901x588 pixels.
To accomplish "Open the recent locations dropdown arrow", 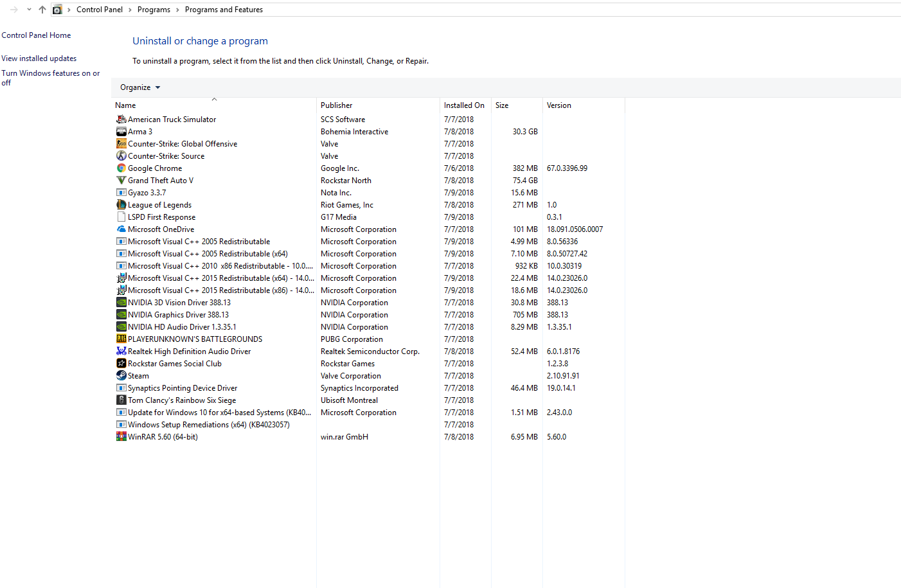I will 29,10.
